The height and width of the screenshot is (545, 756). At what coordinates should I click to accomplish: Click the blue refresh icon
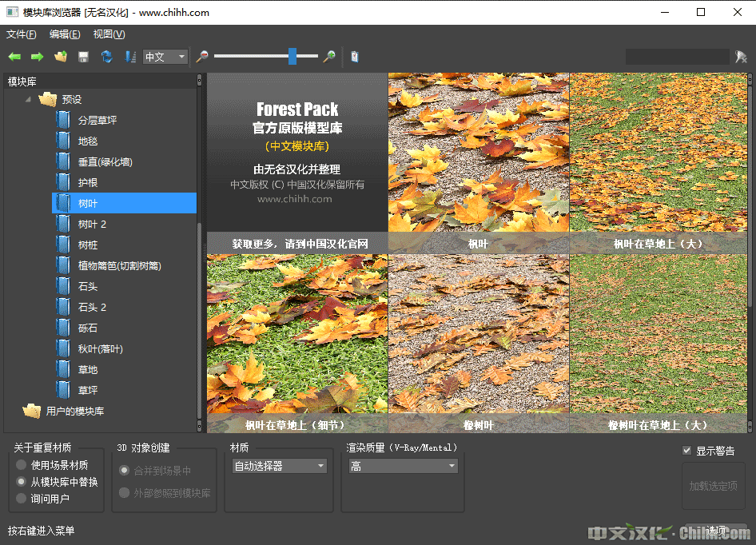[106, 57]
